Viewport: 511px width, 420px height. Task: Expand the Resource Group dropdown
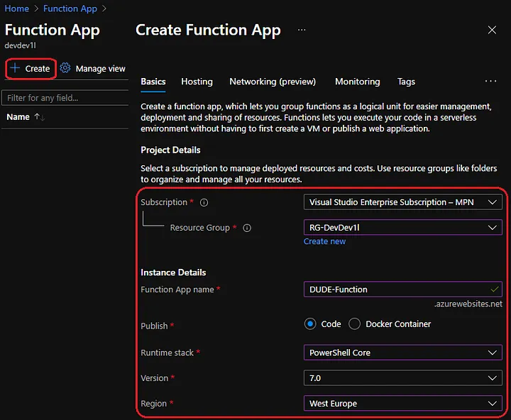(402, 228)
